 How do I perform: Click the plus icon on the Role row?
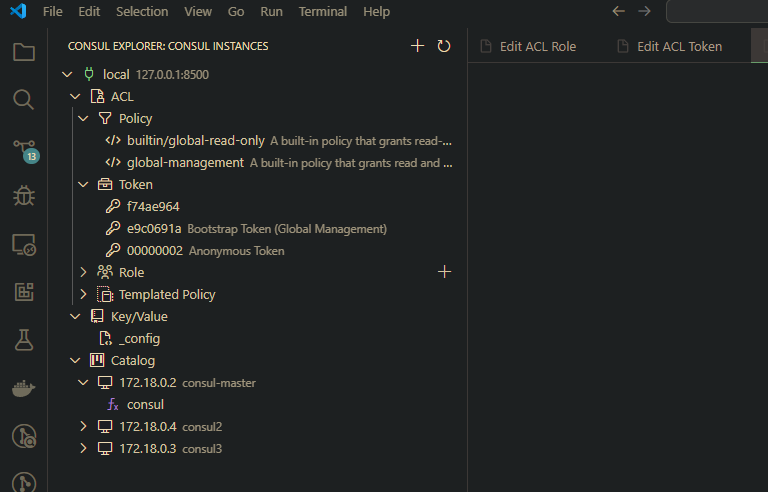444,272
